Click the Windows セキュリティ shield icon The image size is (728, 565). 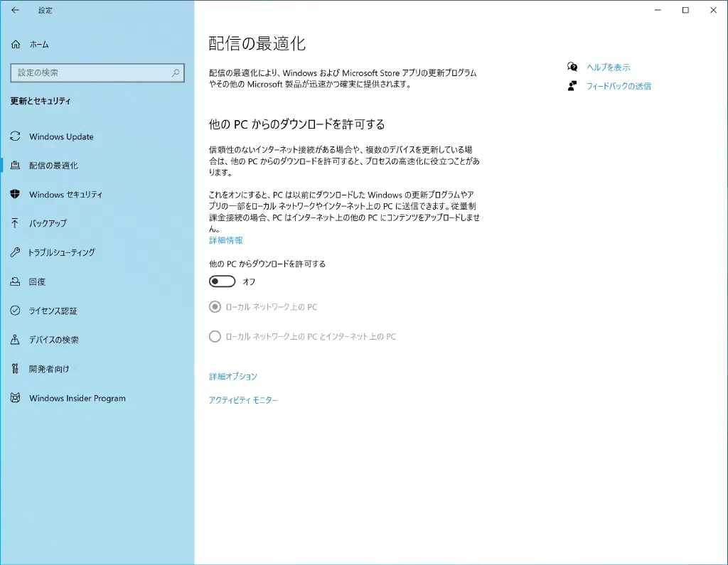pos(16,194)
